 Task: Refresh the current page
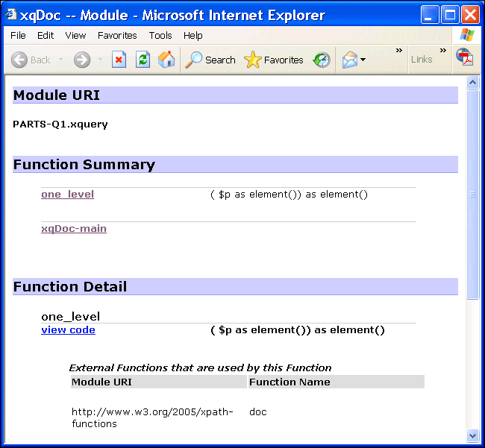(x=143, y=60)
